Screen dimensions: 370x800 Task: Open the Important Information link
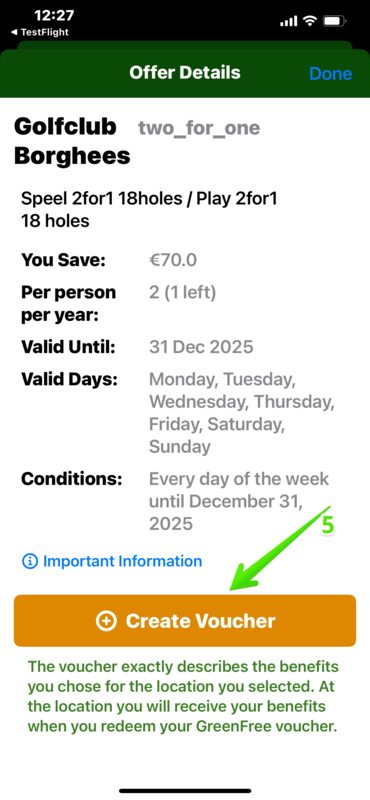pos(122,561)
